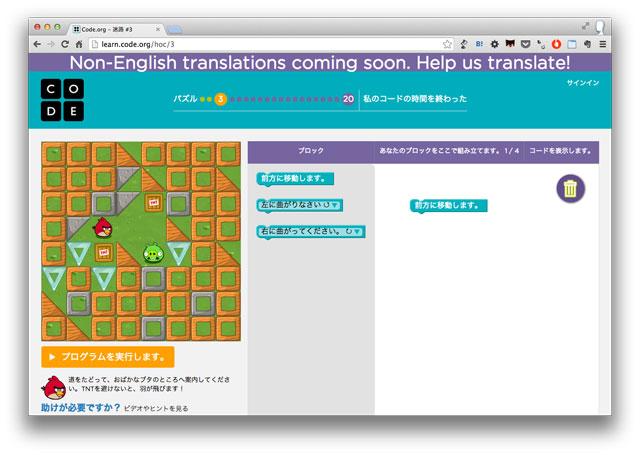Select the current puzzle 3 orange bubble
This screenshot has height=455, width=640.
(220, 99)
